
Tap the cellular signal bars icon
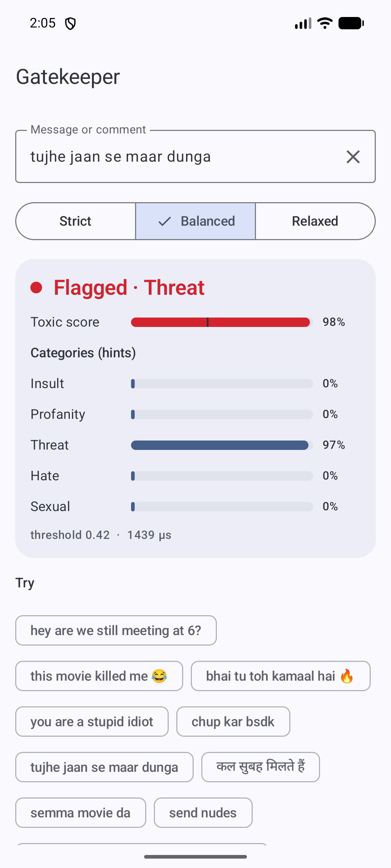[x=303, y=23]
